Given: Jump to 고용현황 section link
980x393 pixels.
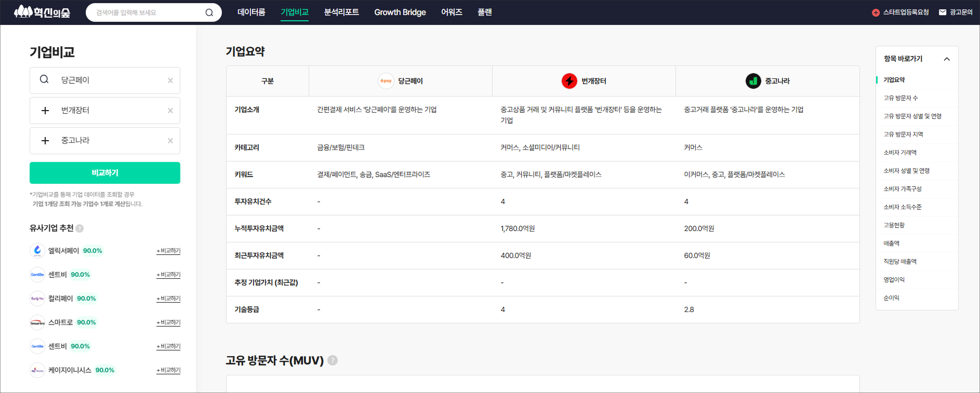Looking at the screenshot, I should click(894, 225).
